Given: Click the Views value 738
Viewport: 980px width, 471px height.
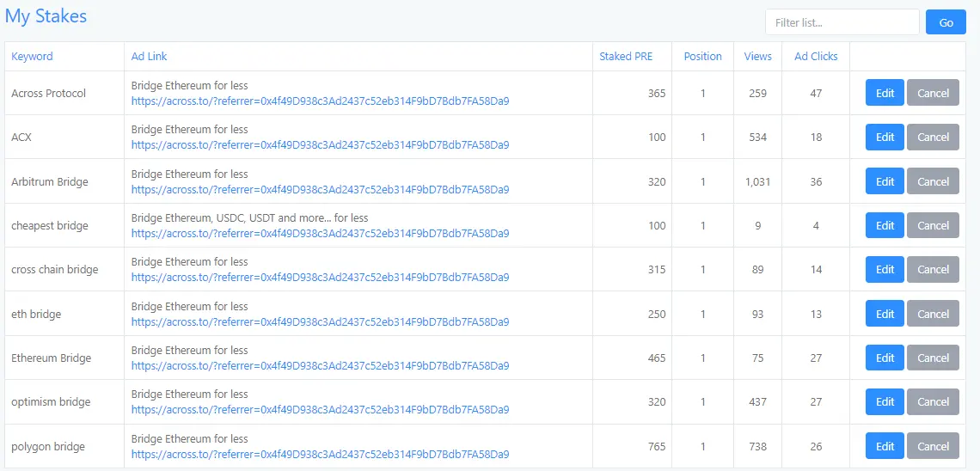Looking at the screenshot, I should click(x=757, y=447).
